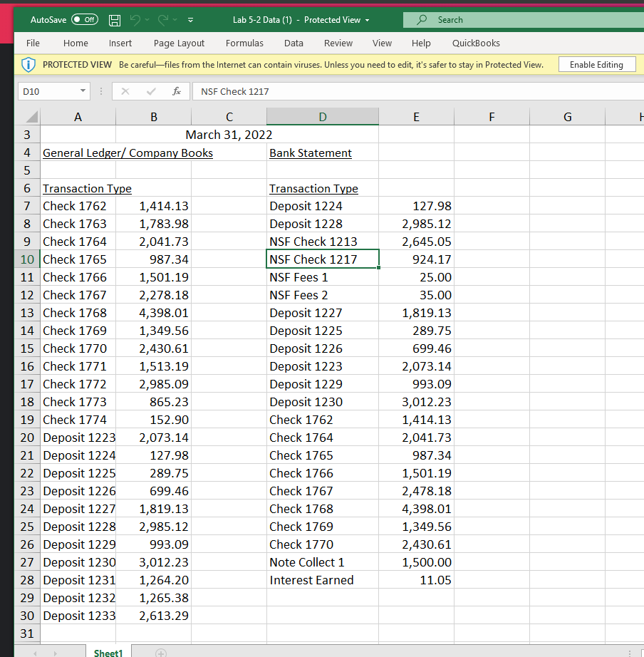The width and height of the screenshot is (644, 657).
Task: Click the Protected View shield icon
Action: click(x=28, y=63)
